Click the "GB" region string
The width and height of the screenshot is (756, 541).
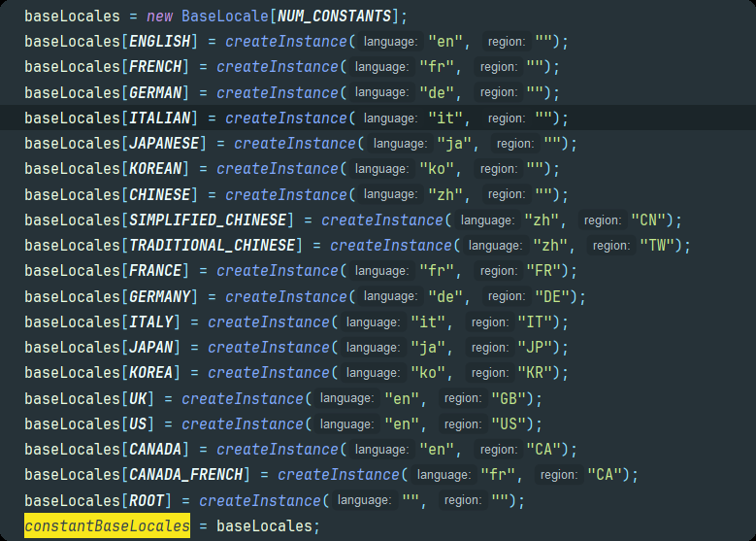coord(509,398)
